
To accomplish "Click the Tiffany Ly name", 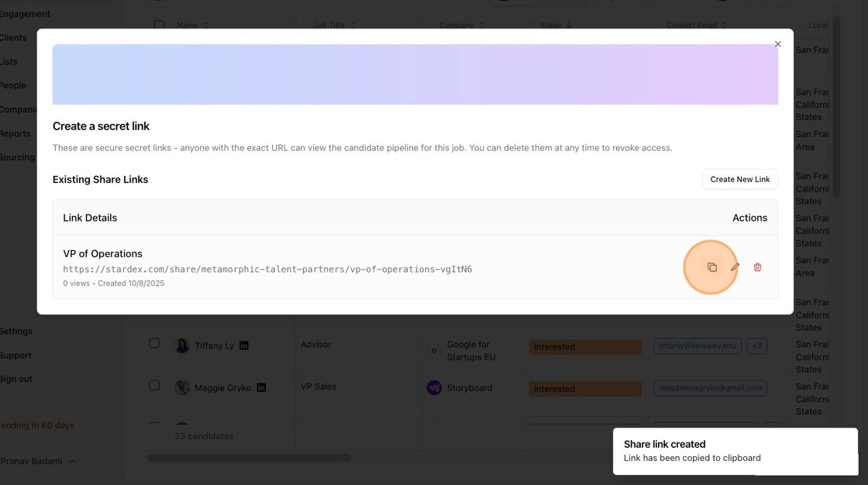I will pyautogui.click(x=214, y=346).
